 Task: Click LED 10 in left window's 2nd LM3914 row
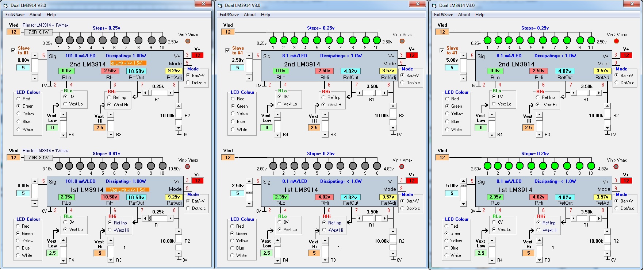click(x=162, y=40)
